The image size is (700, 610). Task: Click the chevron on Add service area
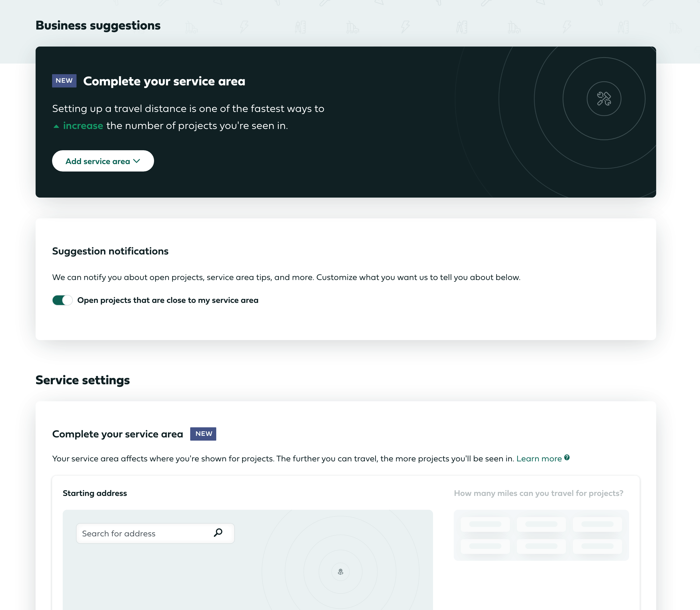[x=137, y=161]
